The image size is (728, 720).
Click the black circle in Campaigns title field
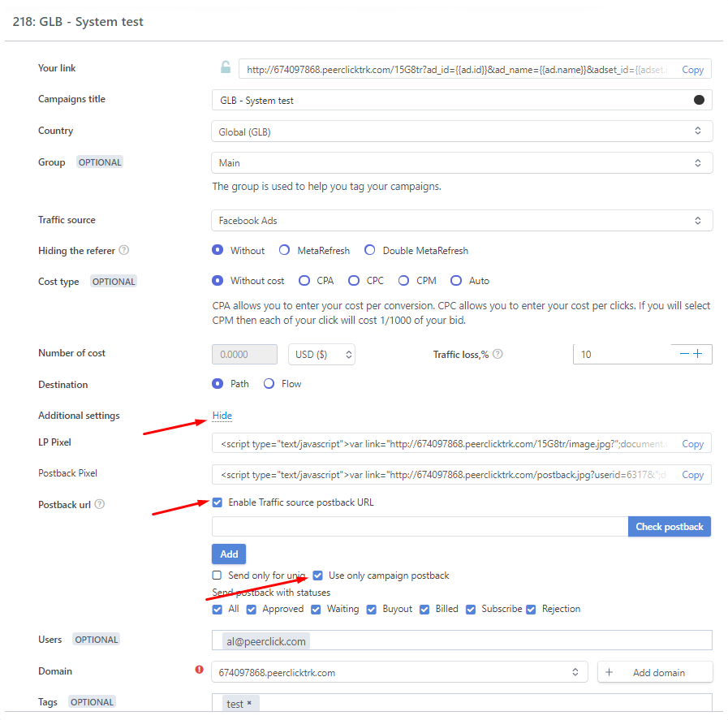click(699, 100)
